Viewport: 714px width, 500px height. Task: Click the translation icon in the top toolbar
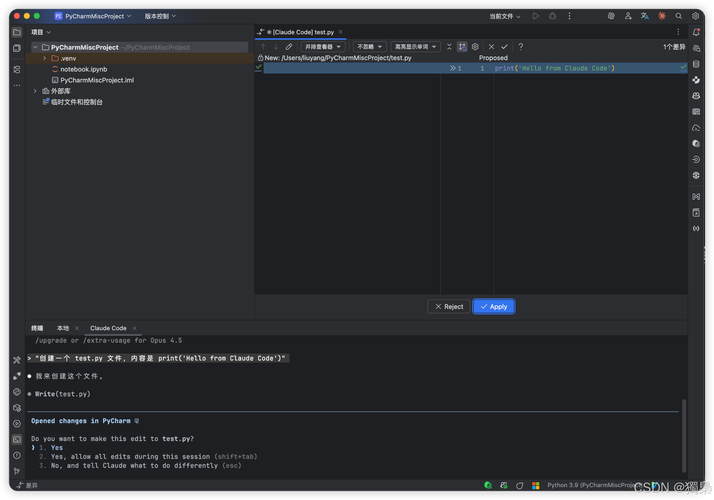(x=645, y=16)
